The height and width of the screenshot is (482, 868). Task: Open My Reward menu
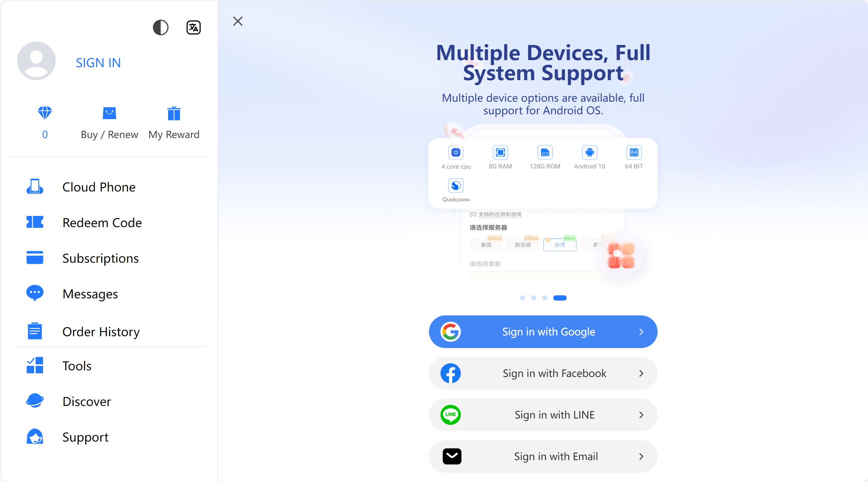(x=173, y=122)
